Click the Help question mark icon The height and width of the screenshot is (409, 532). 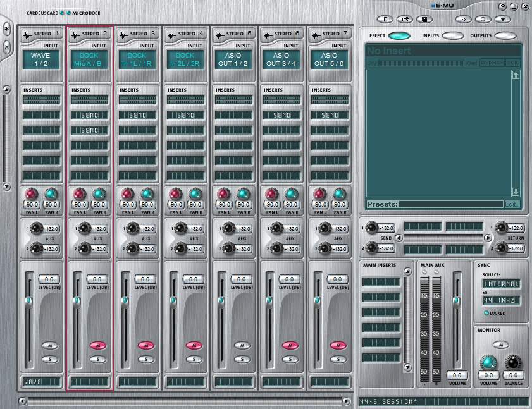pyautogui.click(x=503, y=6)
